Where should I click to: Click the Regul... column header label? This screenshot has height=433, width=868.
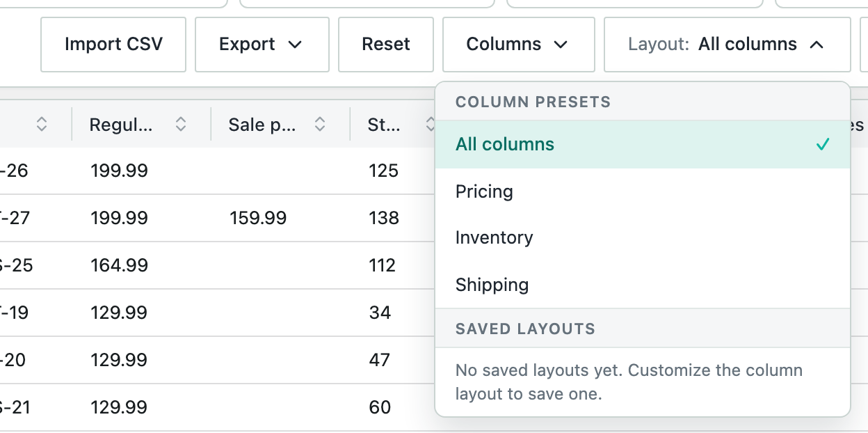click(121, 125)
